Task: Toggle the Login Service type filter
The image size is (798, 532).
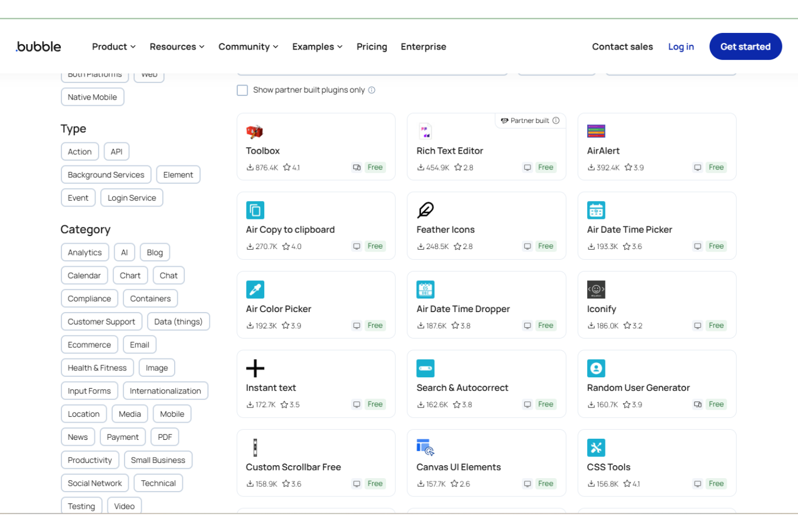Action: point(132,198)
